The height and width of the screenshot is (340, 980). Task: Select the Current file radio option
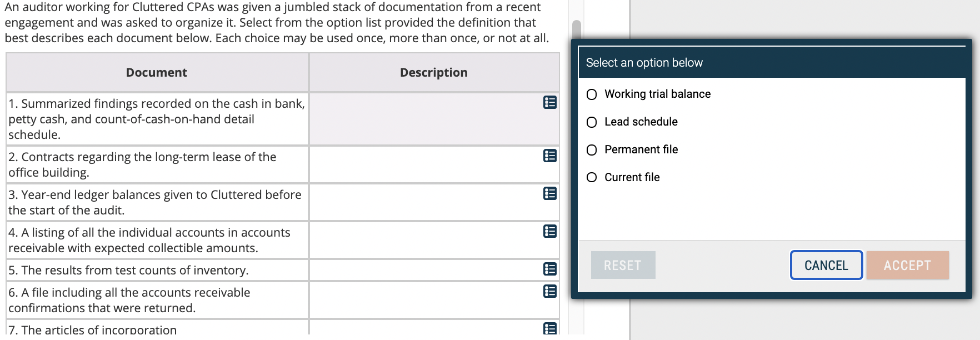pyautogui.click(x=592, y=178)
